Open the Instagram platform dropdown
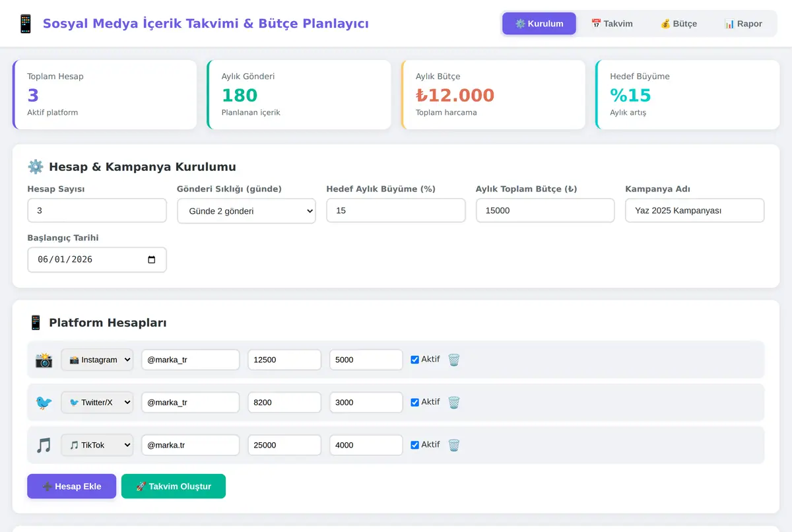The width and height of the screenshot is (792, 532). 97,360
